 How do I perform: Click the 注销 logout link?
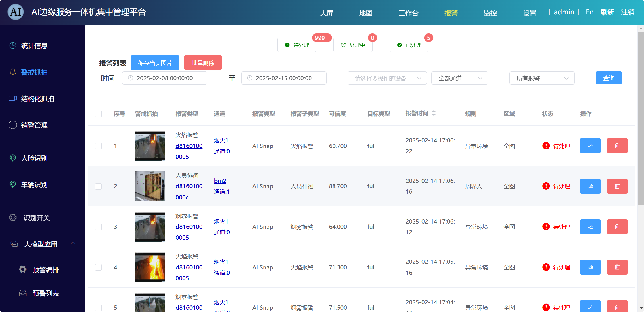click(628, 12)
